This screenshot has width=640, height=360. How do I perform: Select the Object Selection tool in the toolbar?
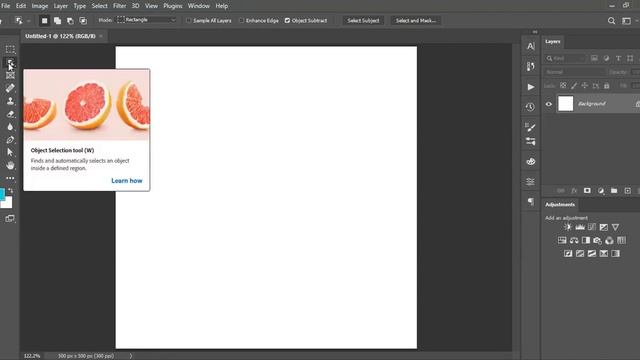(10, 62)
